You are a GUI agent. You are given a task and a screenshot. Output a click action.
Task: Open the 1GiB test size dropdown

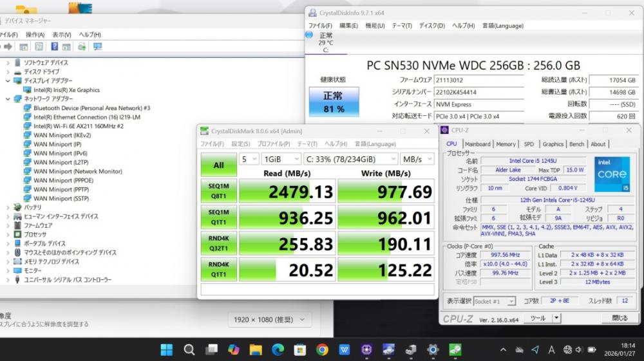tap(281, 158)
